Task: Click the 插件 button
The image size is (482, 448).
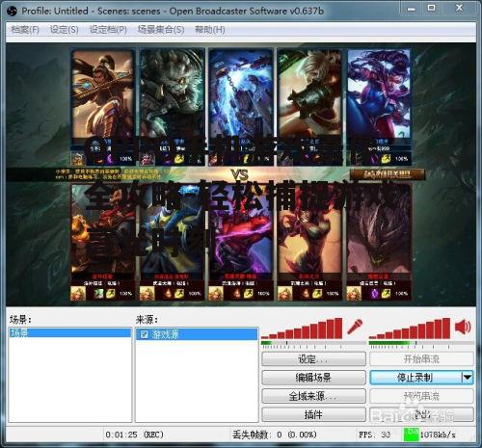Action: pyautogui.click(x=313, y=414)
